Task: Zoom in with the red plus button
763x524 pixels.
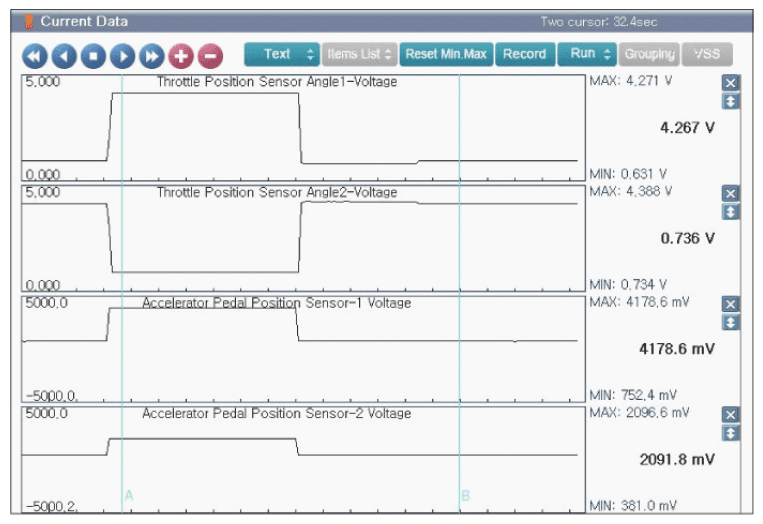Action: point(181,56)
